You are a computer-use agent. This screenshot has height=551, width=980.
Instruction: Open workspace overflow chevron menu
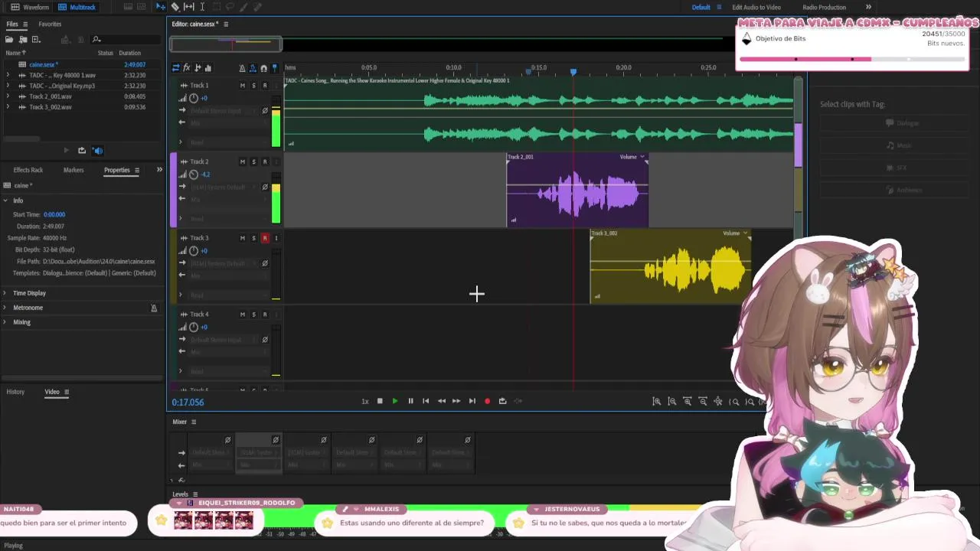click(868, 7)
